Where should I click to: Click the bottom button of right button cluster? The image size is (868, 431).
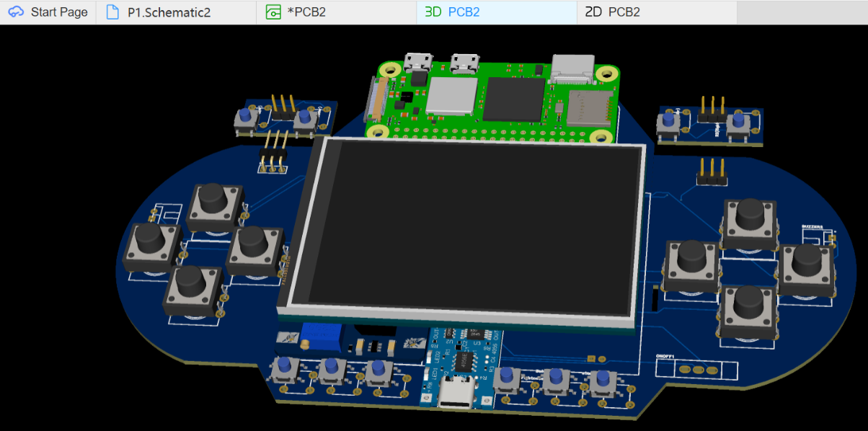tap(748, 308)
